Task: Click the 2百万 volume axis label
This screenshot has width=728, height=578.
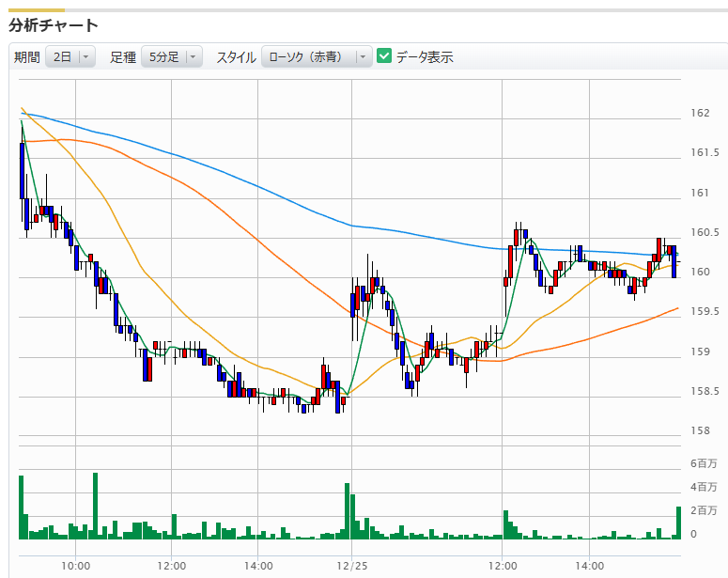Action: pos(704,510)
